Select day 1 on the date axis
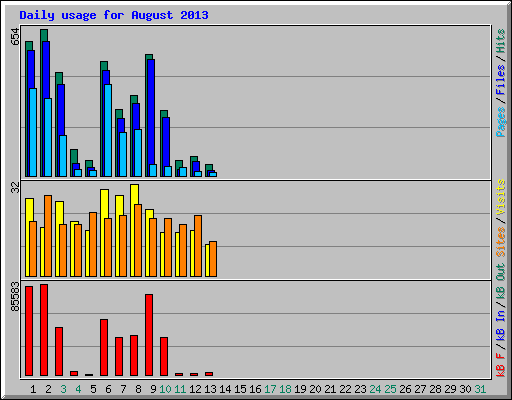The height and width of the screenshot is (400, 512). 33,389
